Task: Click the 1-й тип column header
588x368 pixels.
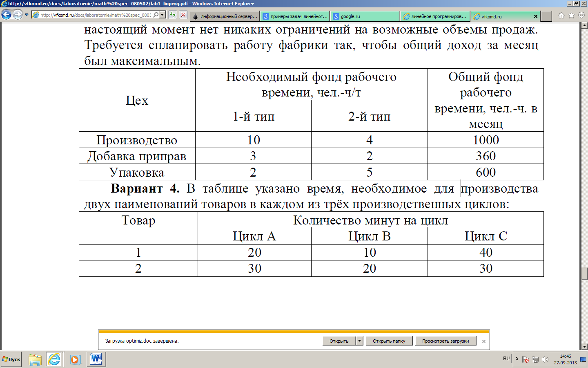Action: click(254, 116)
